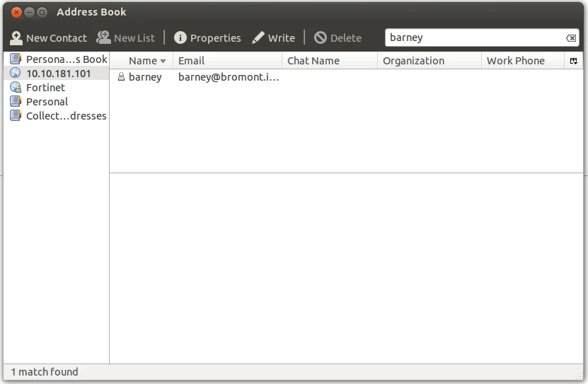Sort by the Email column header
The height and width of the screenshot is (384, 588).
(x=227, y=61)
